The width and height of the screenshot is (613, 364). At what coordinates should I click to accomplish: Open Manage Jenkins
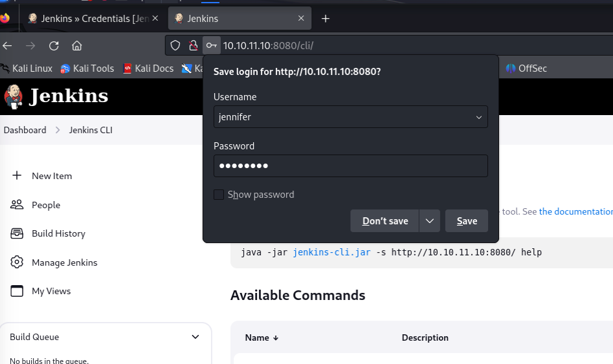point(65,262)
